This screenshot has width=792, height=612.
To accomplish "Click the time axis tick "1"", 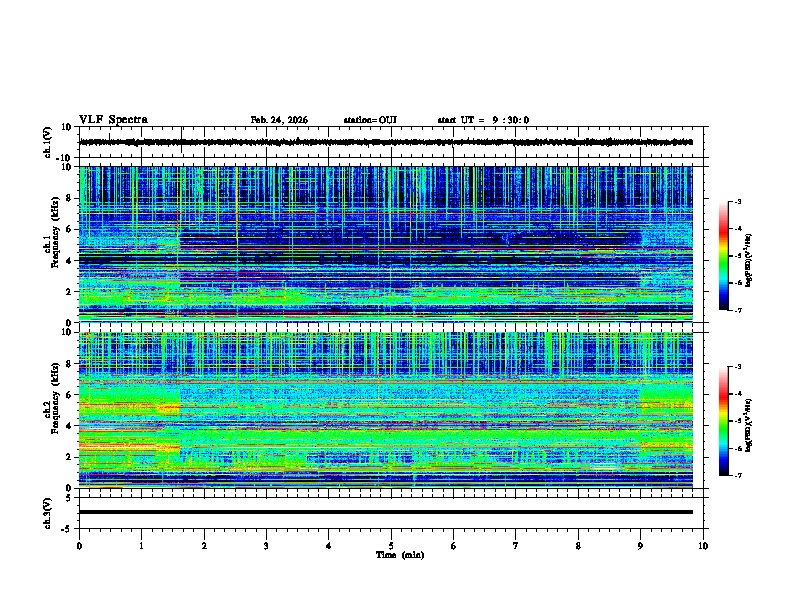I will 141,546.
